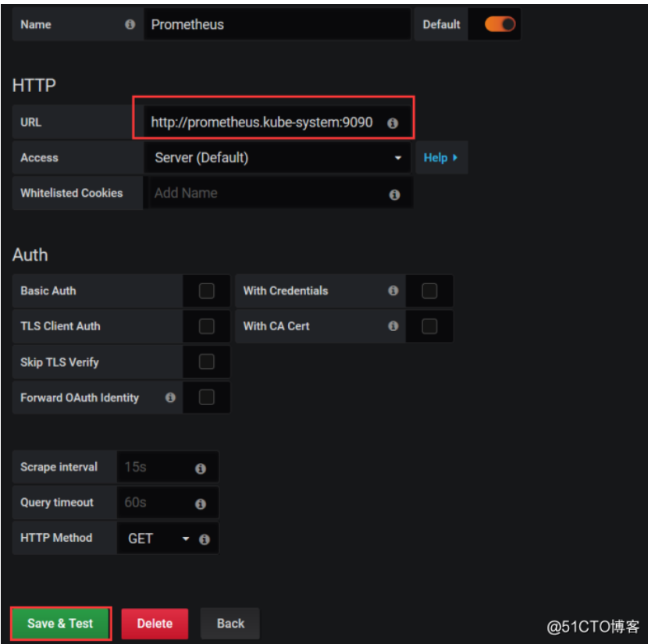The width and height of the screenshot is (648, 644).
Task: Click the Skip TLS Verify label
Action: (x=59, y=362)
